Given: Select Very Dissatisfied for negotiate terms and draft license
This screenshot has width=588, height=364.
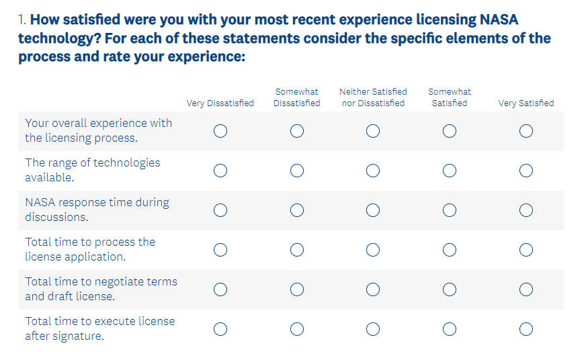Looking at the screenshot, I should (x=220, y=289).
